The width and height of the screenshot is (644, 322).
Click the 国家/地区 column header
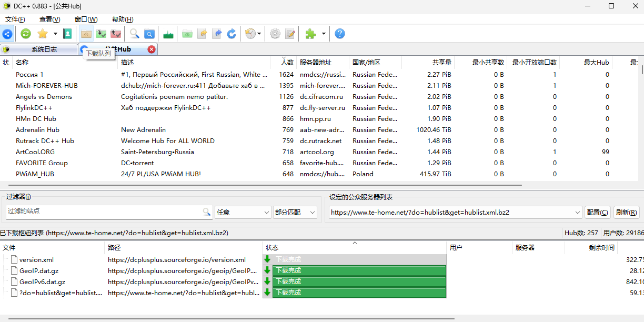(x=375, y=62)
